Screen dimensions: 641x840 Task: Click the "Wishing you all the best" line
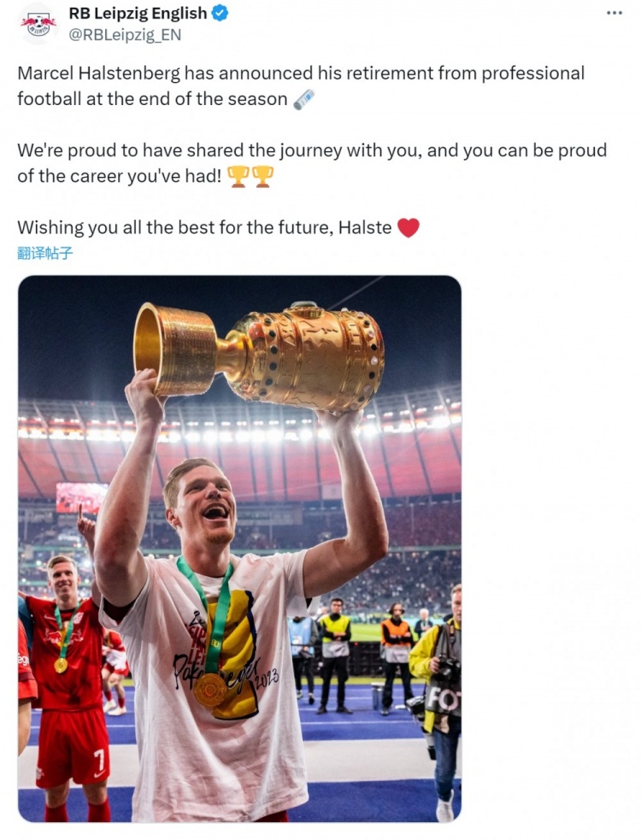tap(204, 228)
